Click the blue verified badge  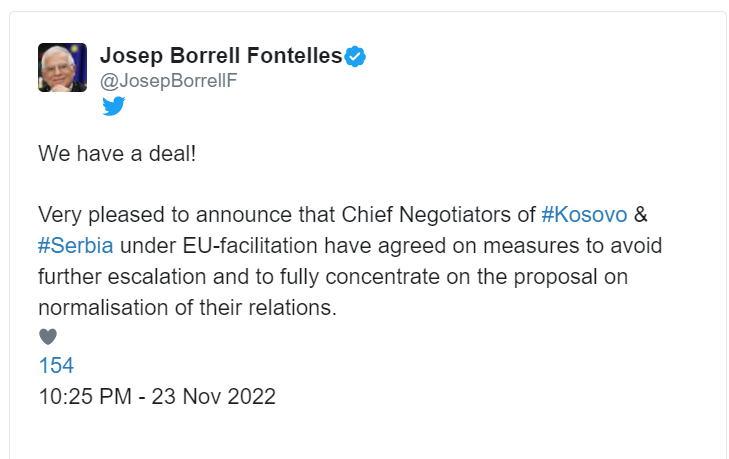[x=355, y=56]
